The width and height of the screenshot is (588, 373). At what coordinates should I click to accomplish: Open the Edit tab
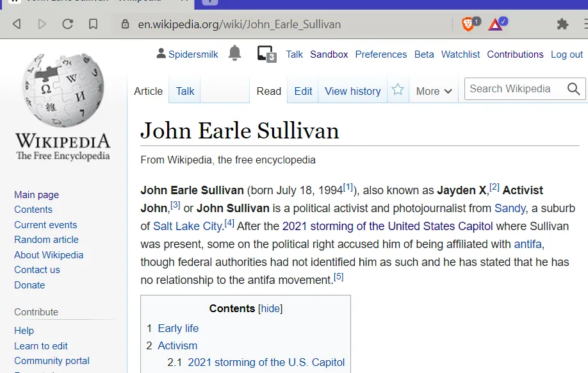[x=303, y=91]
